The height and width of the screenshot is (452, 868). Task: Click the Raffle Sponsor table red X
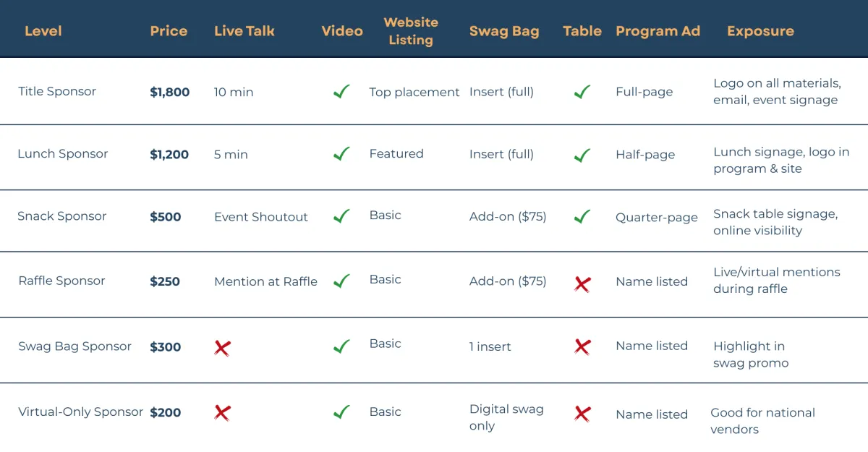(x=582, y=283)
